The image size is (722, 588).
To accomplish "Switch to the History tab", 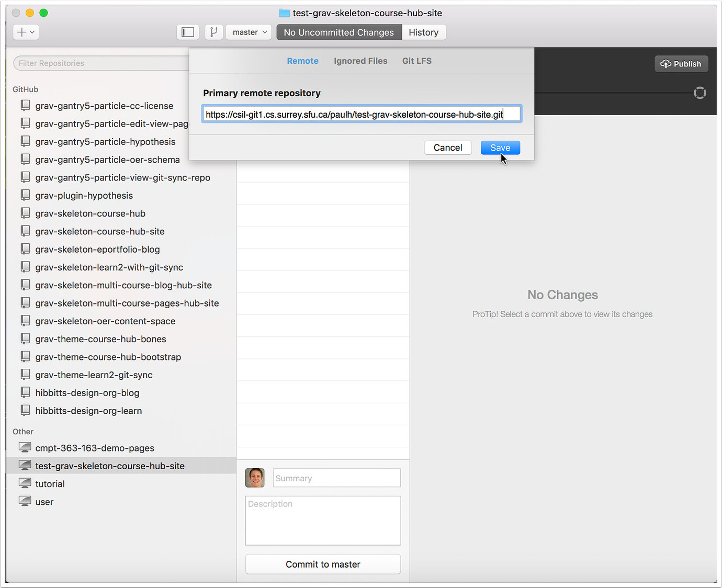I will 424,32.
